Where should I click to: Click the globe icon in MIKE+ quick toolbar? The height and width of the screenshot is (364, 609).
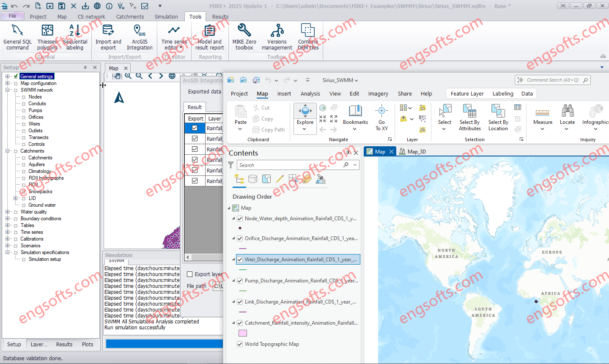(x=97, y=6)
